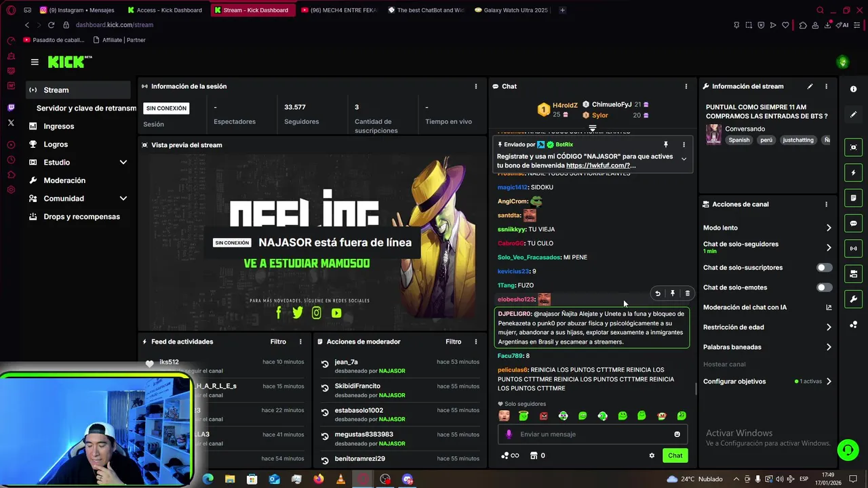This screenshot has width=868, height=488.
Task: Click the pencil icon in right toolbar
Action: tap(853, 115)
